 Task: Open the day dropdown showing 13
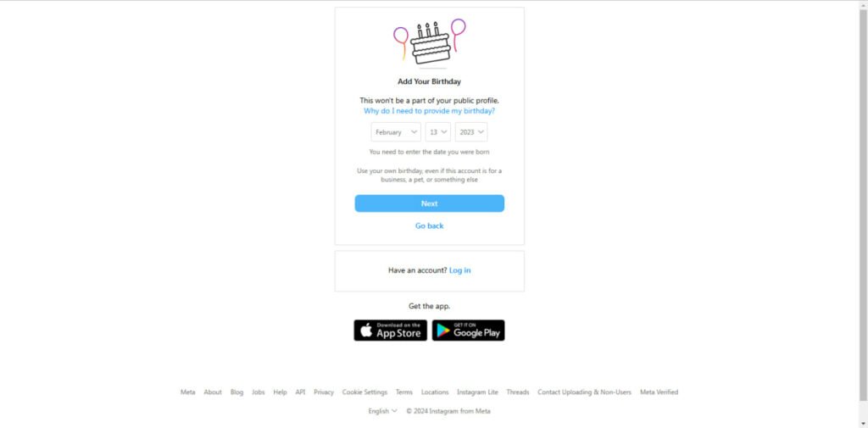(x=438, y=132)
